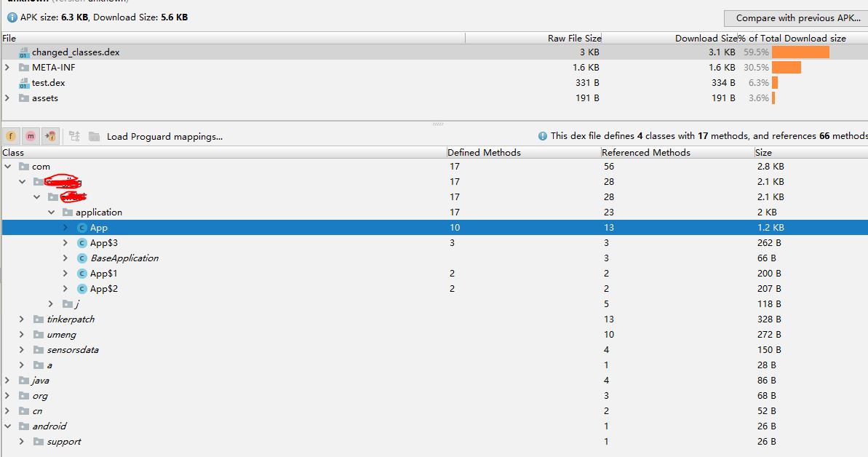Expand the umeng package node
The width and height of the screenshot is (868, 457).
coord(22,335)
